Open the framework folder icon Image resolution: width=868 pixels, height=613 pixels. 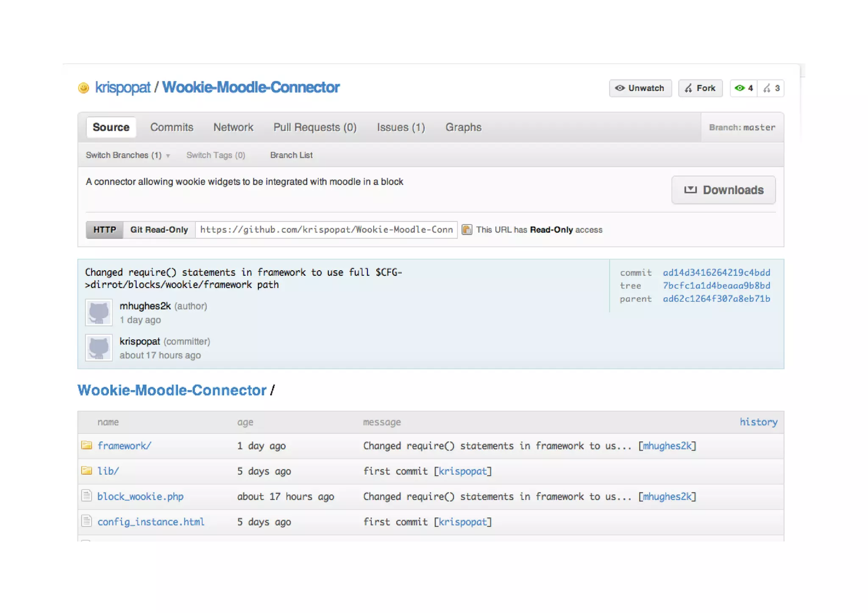click(87, 445)
